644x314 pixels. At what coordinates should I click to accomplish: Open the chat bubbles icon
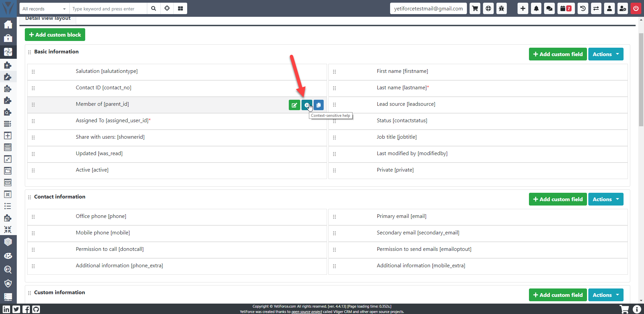pos(549,8)
